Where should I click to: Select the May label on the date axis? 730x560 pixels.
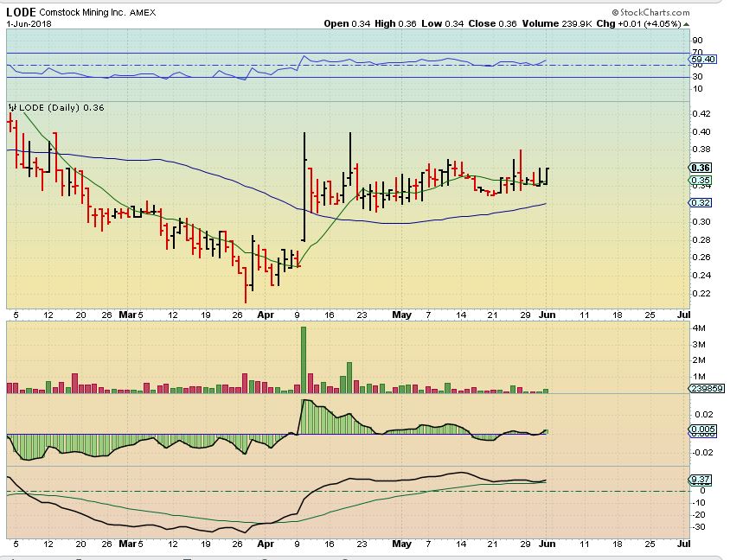[x=400, y=315]
